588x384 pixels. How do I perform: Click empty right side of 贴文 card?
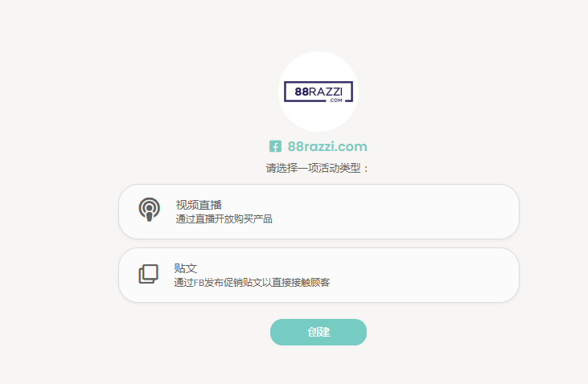(x=431, y=275)
